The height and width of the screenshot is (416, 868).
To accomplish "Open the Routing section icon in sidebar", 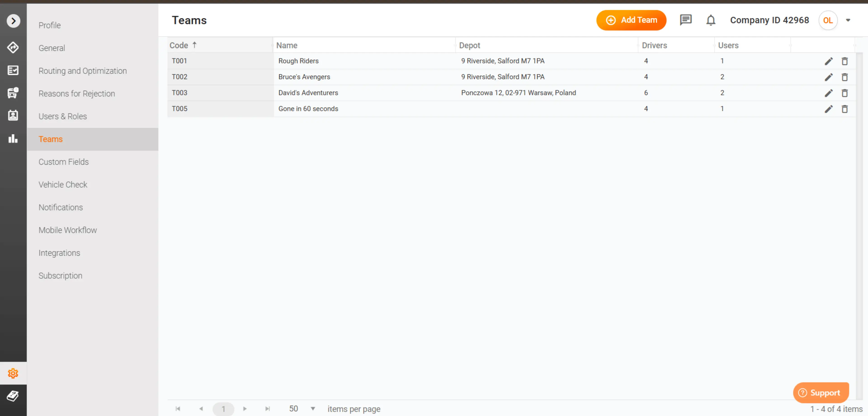I will pos(13,47).
